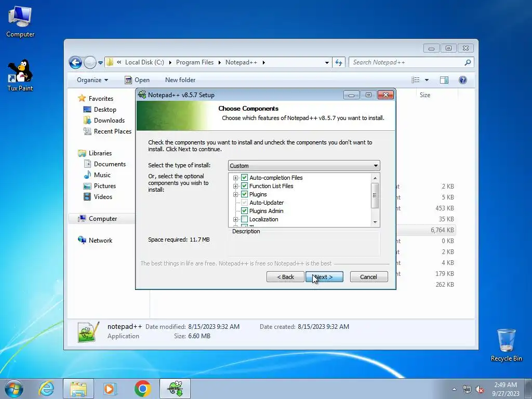Click the components list scrollbar thumb
Image resolution: width=532 pixels, height=399 pixels.
point(375,195)
